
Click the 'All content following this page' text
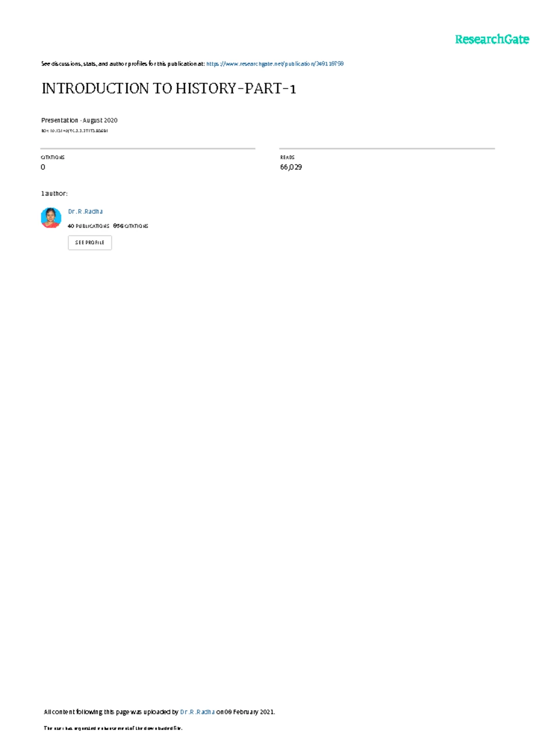[x=111, y=712]
